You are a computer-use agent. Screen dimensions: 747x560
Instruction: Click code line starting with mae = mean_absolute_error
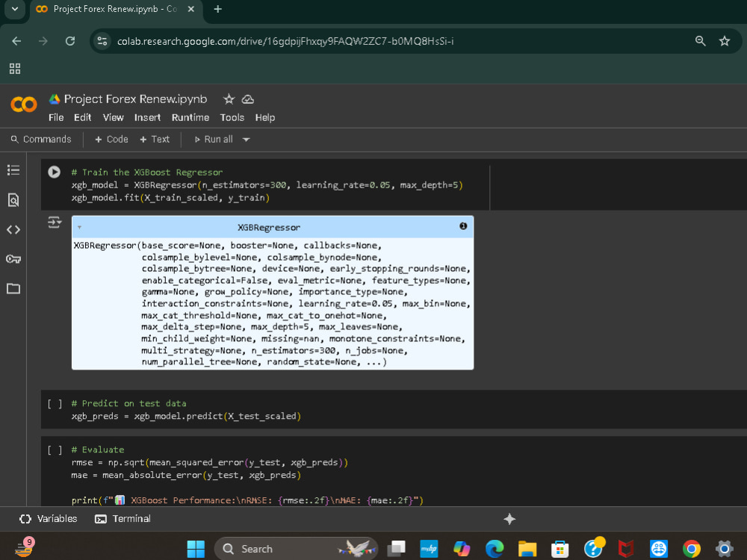coord(186,475)
